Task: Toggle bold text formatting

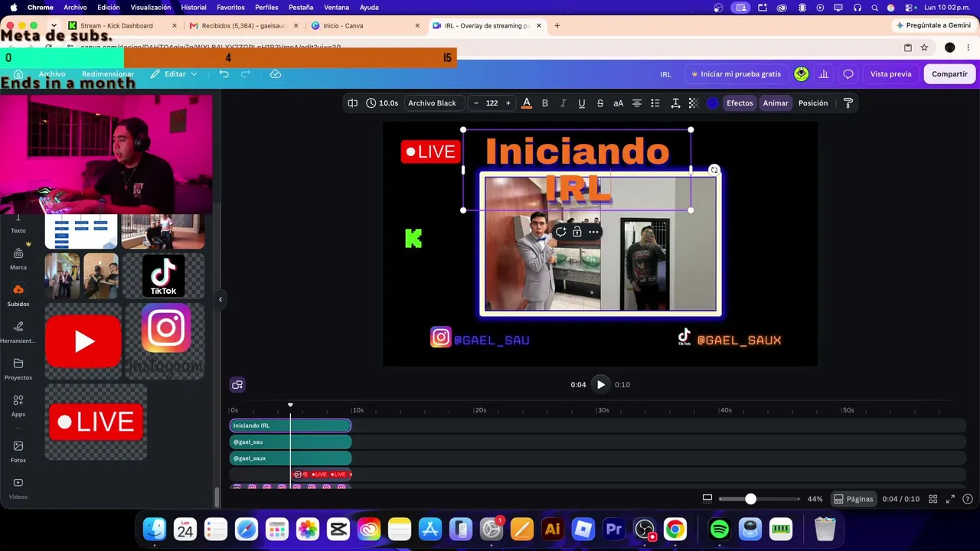Action: pyautogui.click(x=545, y=103)
